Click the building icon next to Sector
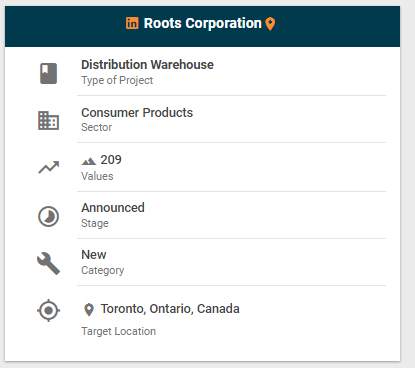The height and width of the screenshot is (368, 415). coord(48,120)
